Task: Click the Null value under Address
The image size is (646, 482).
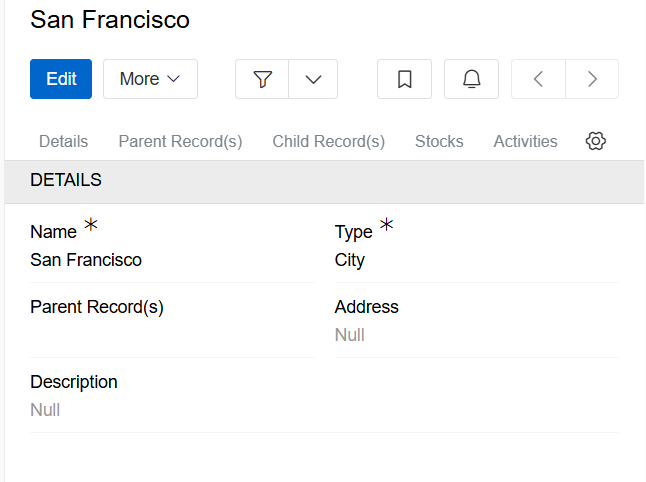Action: point(350,335)
